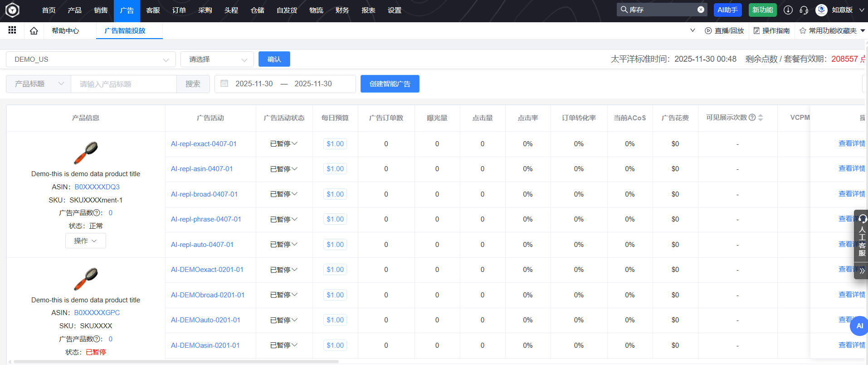This screenshot has width=868, height=365.
Task: Expand the 人工客服 side panel arrow
Action: (x=862, y=271)
